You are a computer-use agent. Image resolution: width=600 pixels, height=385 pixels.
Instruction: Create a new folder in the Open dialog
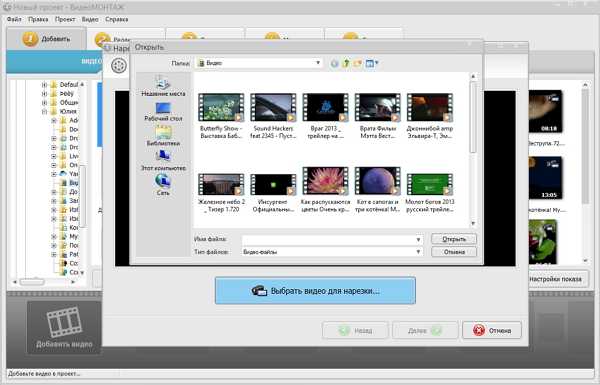(x=358, y=63)
